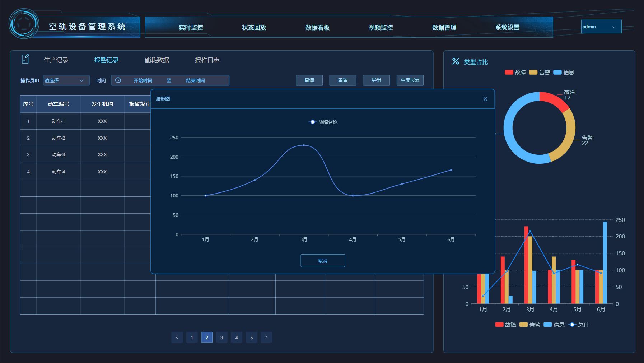
Task: Click the circular system logo icon
Action: pos(24,24)
